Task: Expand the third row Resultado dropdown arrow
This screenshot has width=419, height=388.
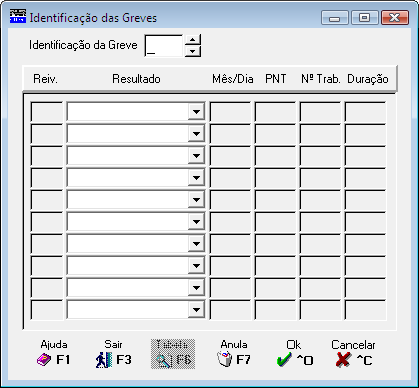Action: point(196,156)
